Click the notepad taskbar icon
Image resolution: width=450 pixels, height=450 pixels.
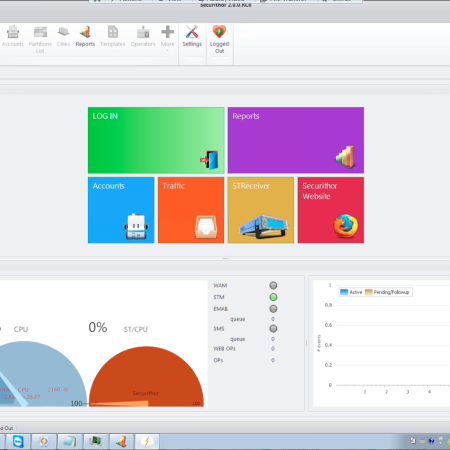click(x=70, y=442)
